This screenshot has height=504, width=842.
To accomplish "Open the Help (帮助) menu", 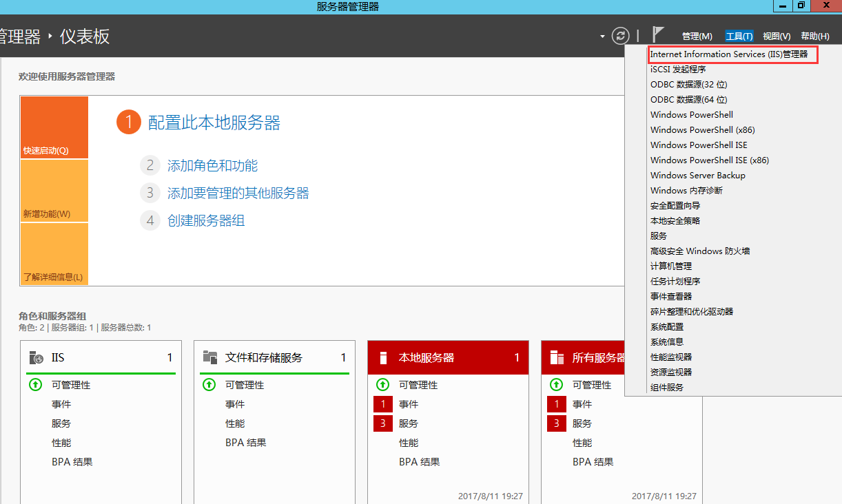I will point(815,36).
